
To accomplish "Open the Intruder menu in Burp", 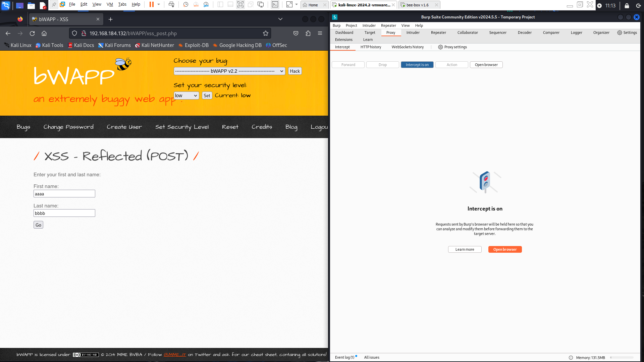I will tap(369, 25).
